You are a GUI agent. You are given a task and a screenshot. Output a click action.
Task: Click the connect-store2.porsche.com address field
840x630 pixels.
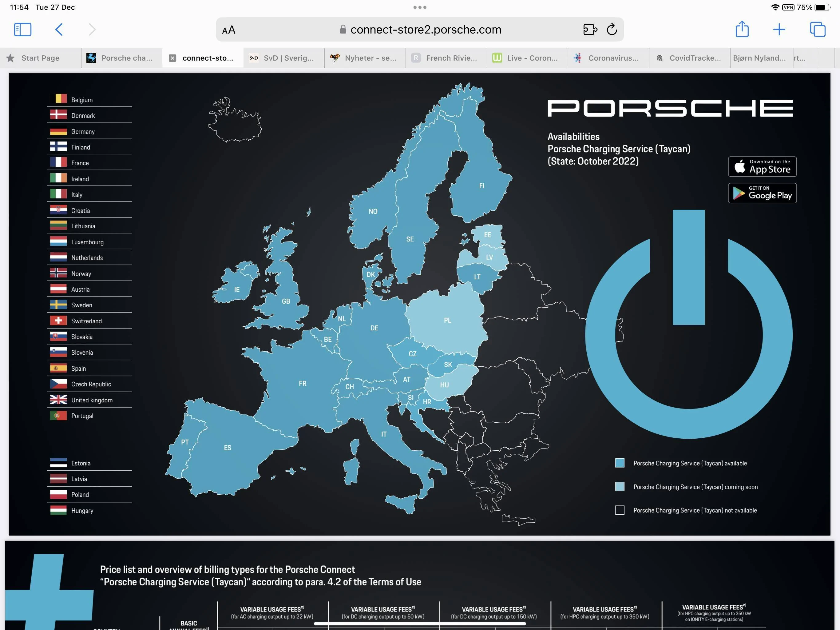pos(420,29)
